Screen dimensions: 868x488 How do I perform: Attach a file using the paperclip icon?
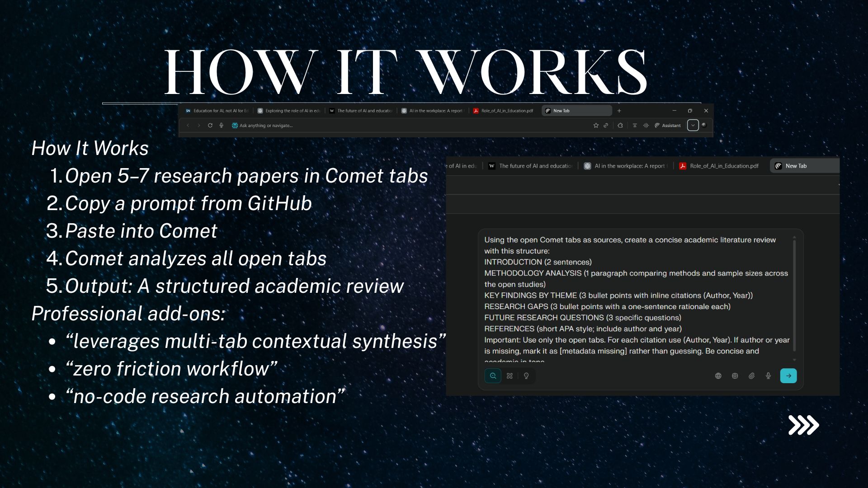(x=751, y=376)
